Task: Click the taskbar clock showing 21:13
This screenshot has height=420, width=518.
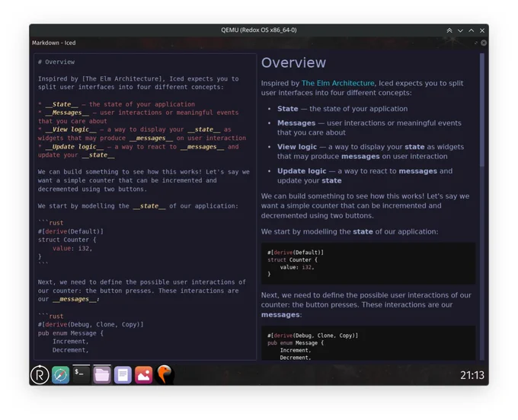Action: coord(472,375)
